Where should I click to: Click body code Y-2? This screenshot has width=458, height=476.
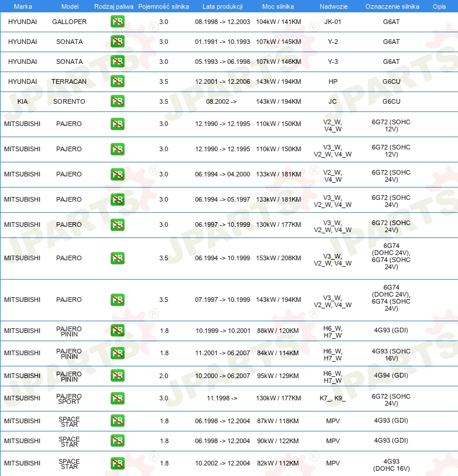[x=333, y=42]
